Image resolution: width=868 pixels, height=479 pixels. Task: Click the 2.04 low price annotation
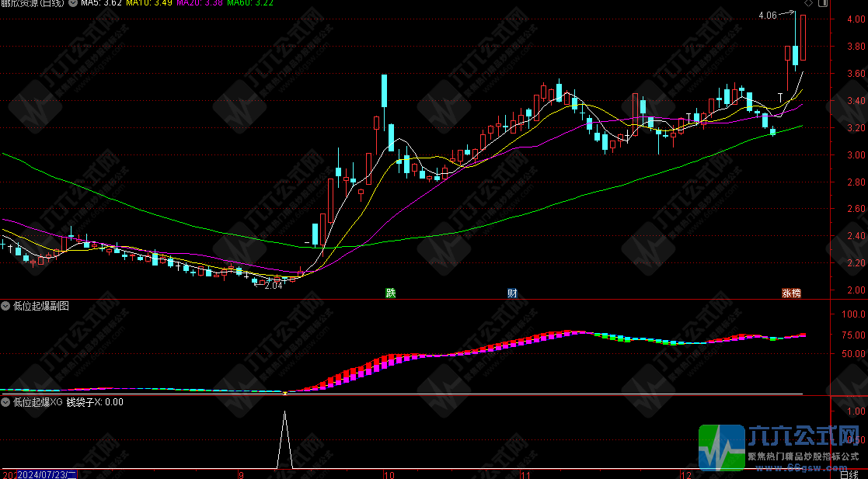click(273, 286)
